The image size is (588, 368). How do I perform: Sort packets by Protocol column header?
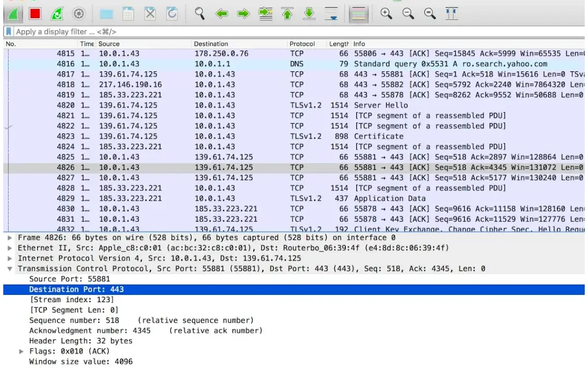coord(302,44)
